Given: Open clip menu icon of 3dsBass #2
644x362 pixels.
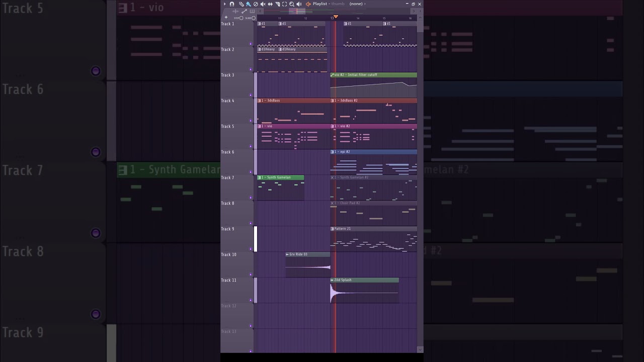Looking at the screenshot, I should point(333,101).
